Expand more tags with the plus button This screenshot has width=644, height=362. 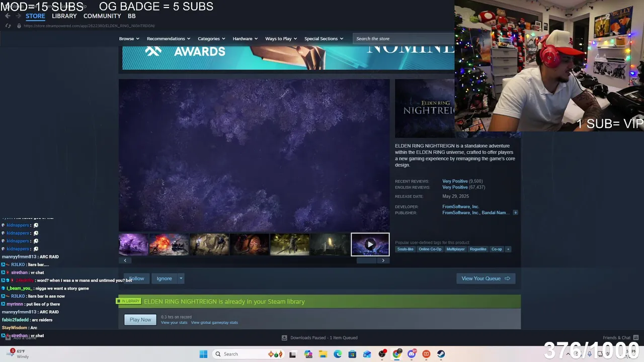click(508, 249)
